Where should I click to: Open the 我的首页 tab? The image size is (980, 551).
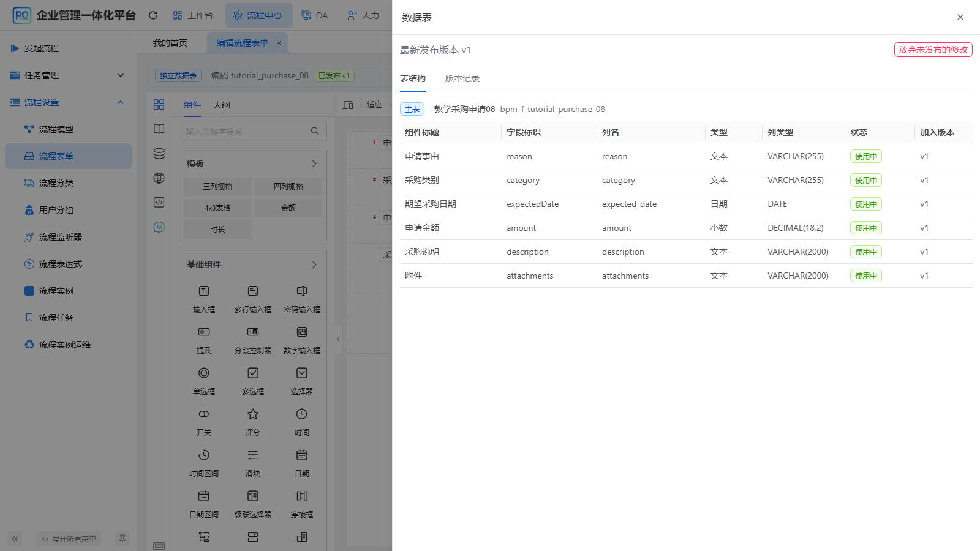tap(170, 43)
